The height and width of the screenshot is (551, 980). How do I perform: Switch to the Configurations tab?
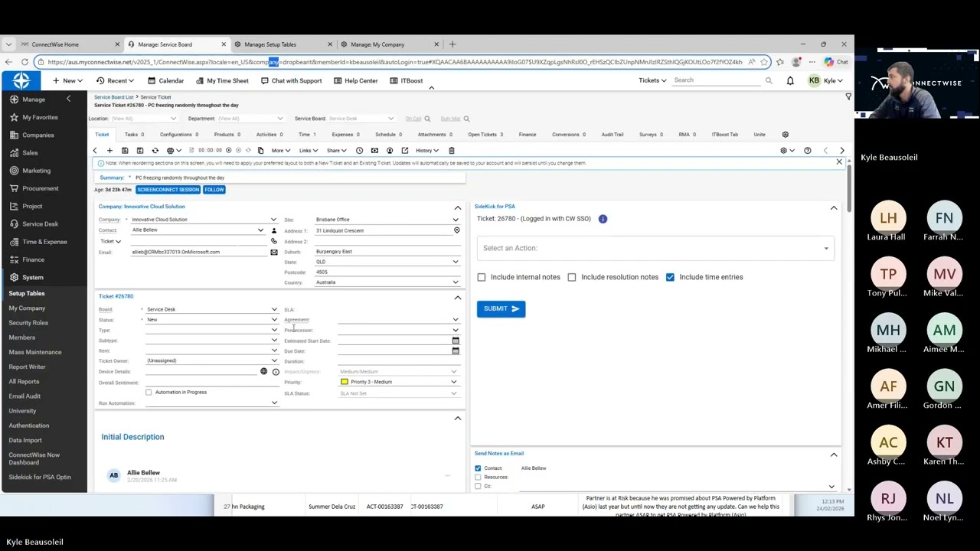coord(179,135)
